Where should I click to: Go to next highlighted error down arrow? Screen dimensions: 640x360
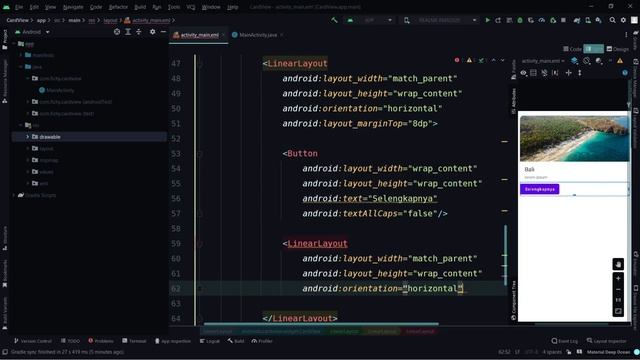click(502, 60)
